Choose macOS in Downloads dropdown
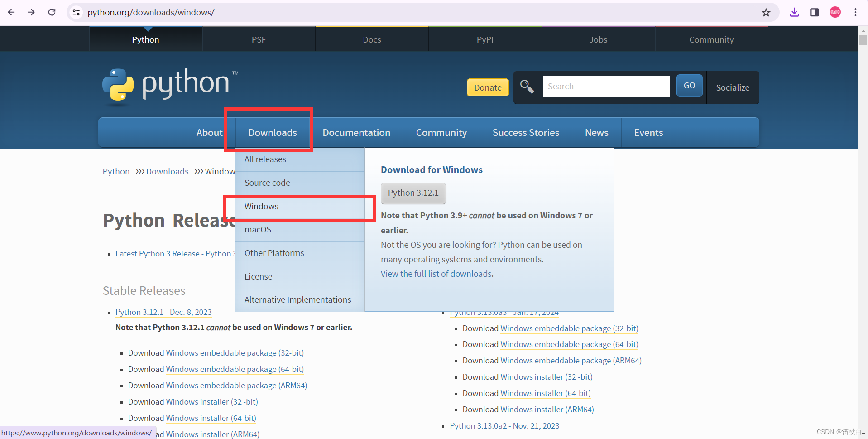868x439 pixels. pos(300,230)
